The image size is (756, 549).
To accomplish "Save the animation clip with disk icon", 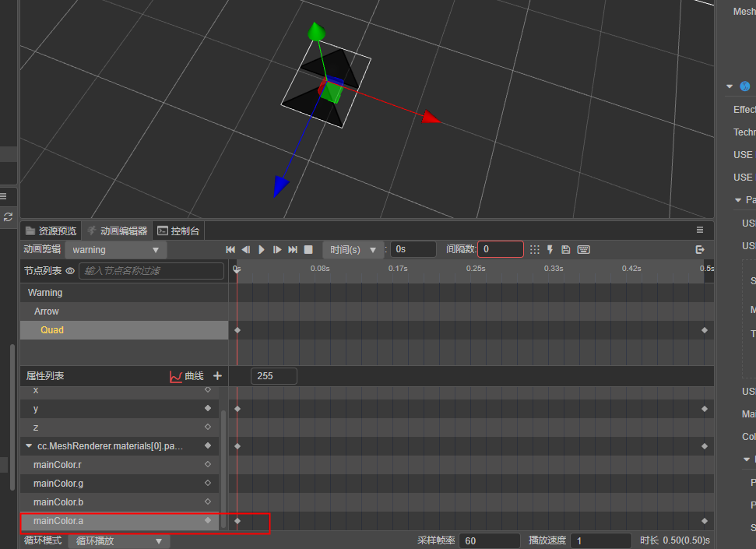I will tap(566, 249).
